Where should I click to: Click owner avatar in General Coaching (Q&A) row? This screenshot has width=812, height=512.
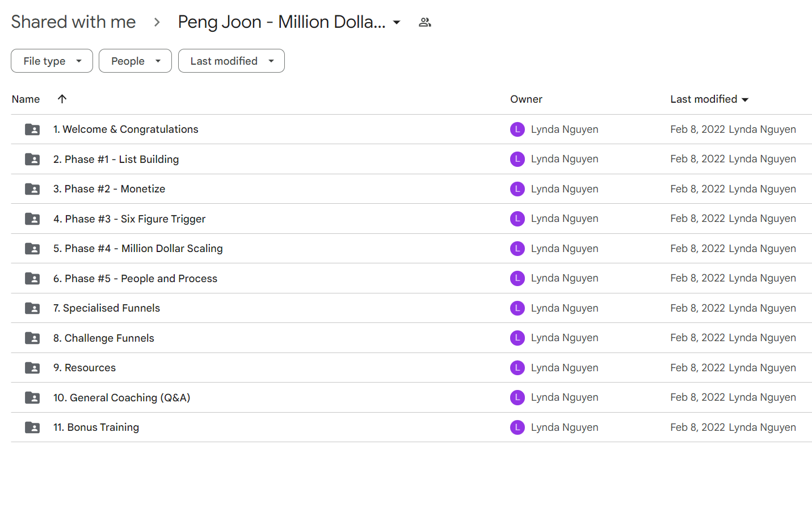pos(518,397)
